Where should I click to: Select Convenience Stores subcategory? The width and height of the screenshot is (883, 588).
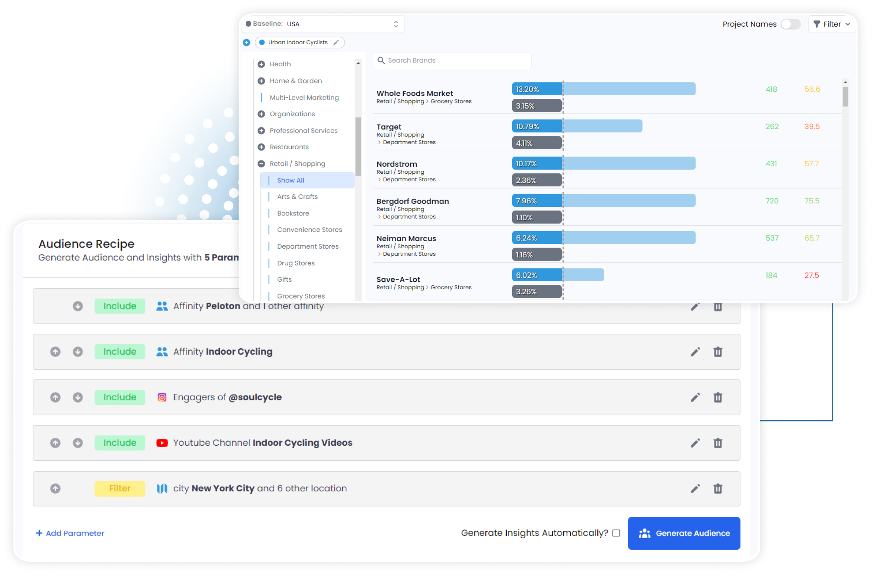pos(309,230)
